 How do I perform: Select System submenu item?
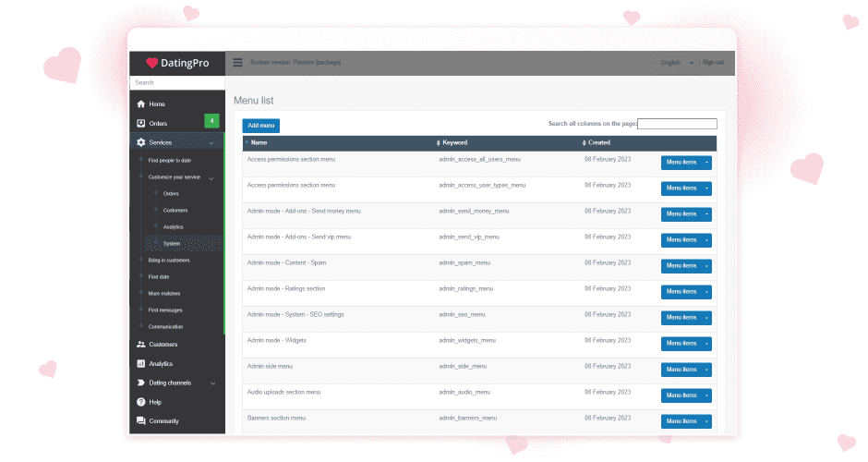(171, 244)
